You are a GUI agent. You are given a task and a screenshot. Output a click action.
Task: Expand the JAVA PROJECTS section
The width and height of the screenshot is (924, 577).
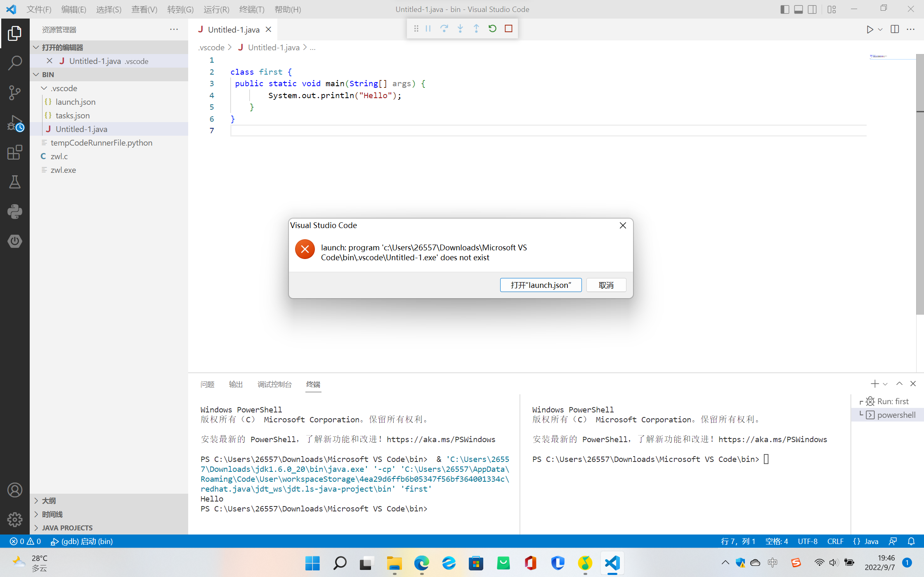coord(109,528)
